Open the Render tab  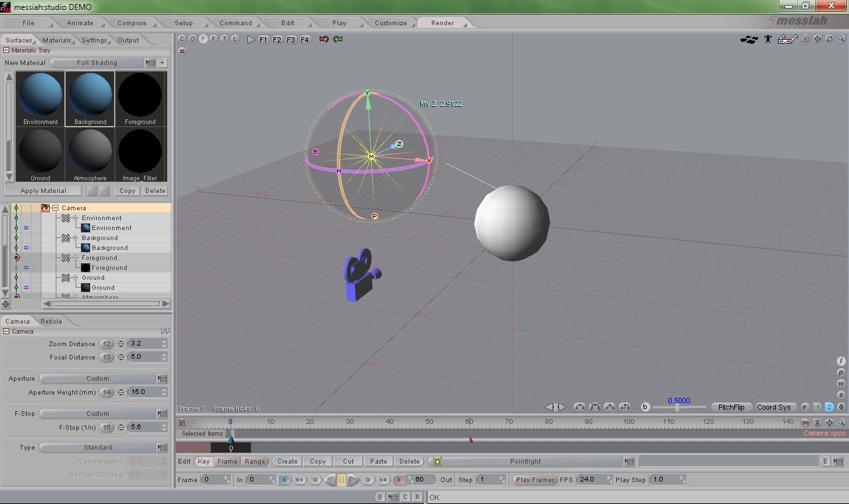point(442,23)
